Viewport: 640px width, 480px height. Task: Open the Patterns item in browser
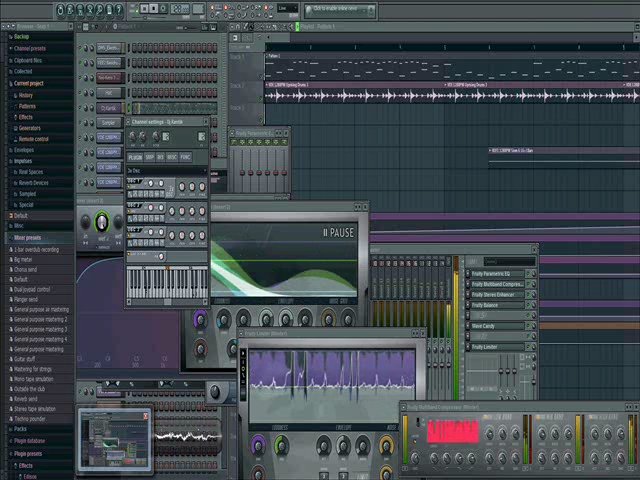pos(27,106)
